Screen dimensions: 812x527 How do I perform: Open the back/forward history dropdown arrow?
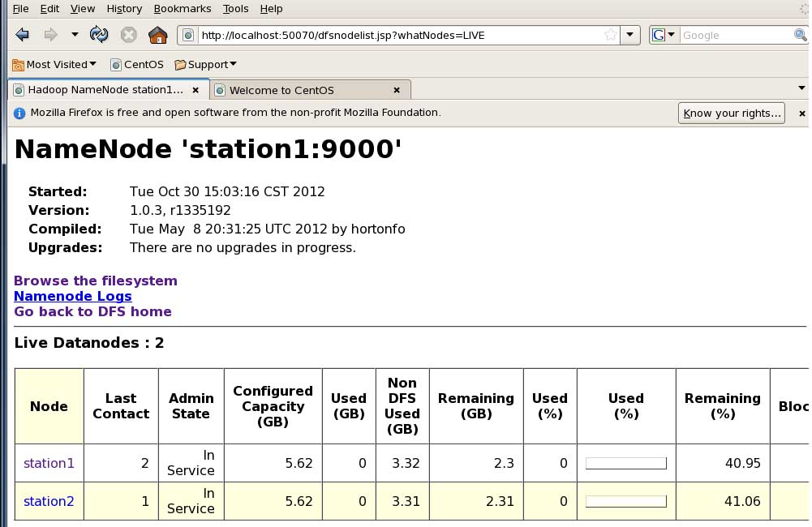pos(75,35)
